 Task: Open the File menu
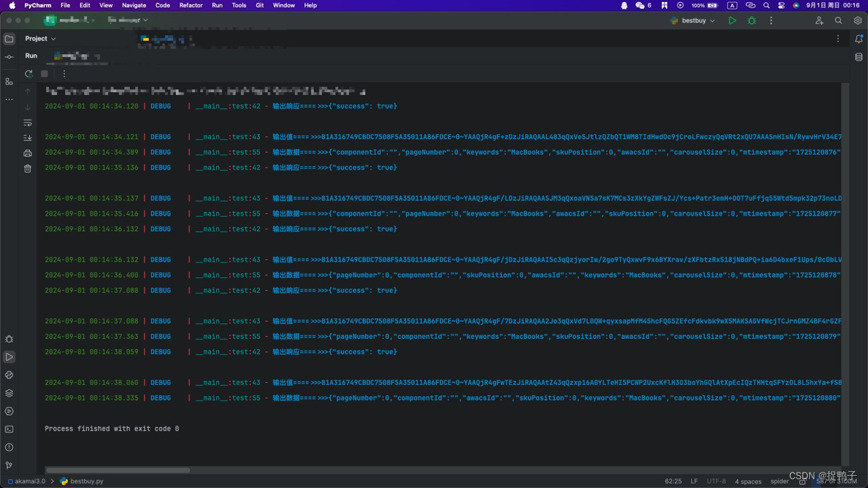coord(65,5)
